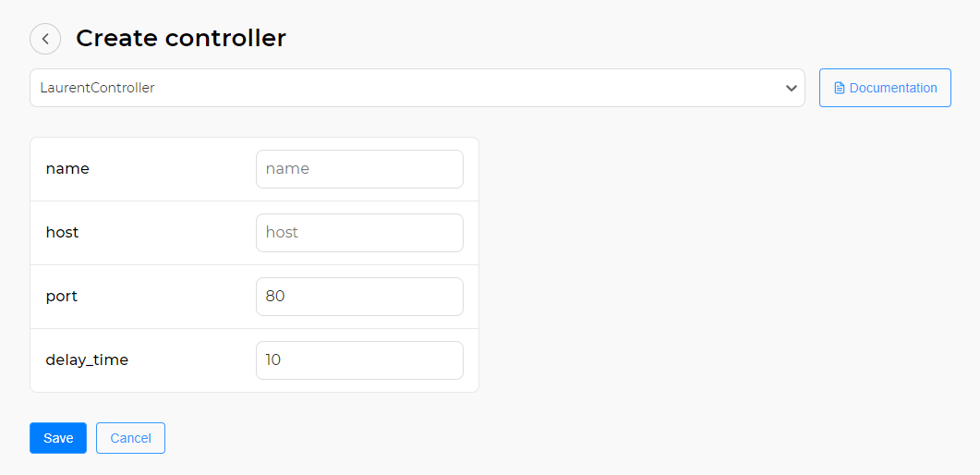
Task: Click the 'name' row label
Action: [67, 169]
